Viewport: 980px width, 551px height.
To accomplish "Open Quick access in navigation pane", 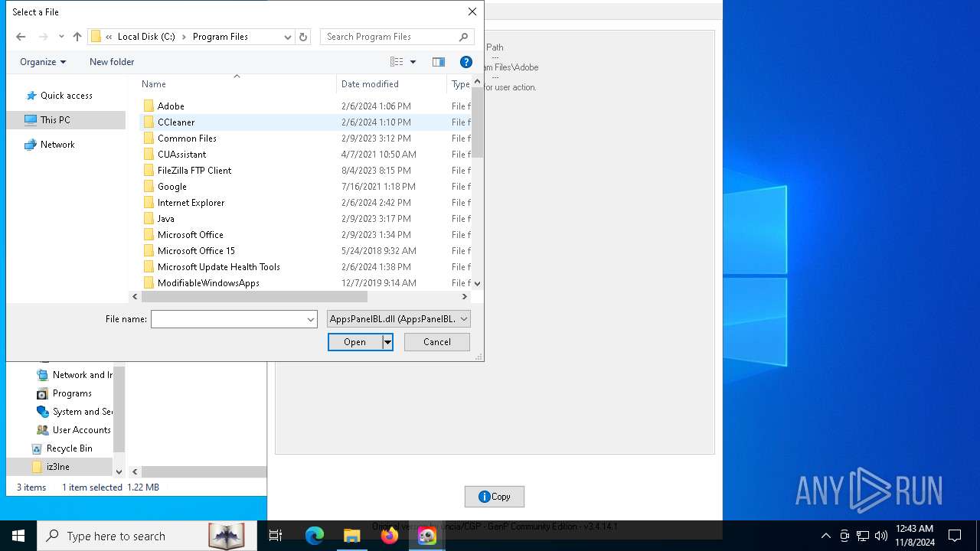I will [66, 96].
